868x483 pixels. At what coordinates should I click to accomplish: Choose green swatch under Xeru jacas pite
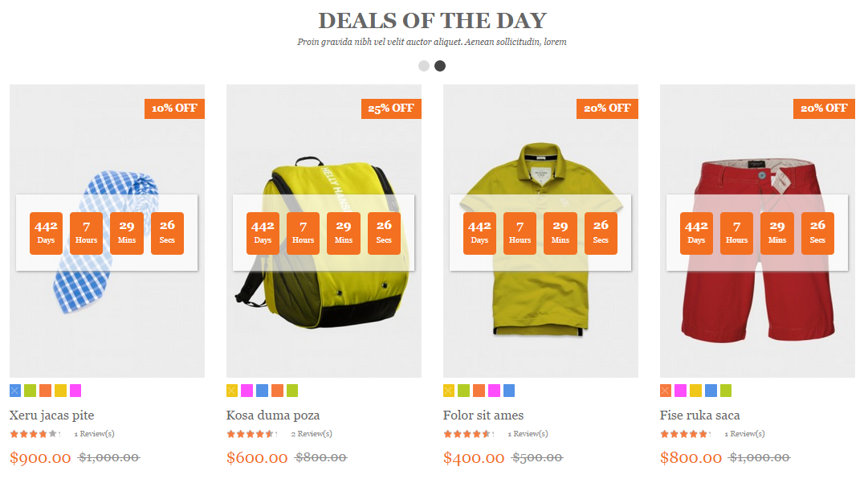coord(30,391)
